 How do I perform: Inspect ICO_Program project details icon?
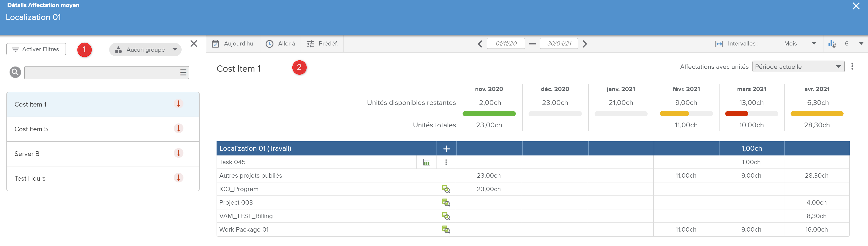coord(445,189)
